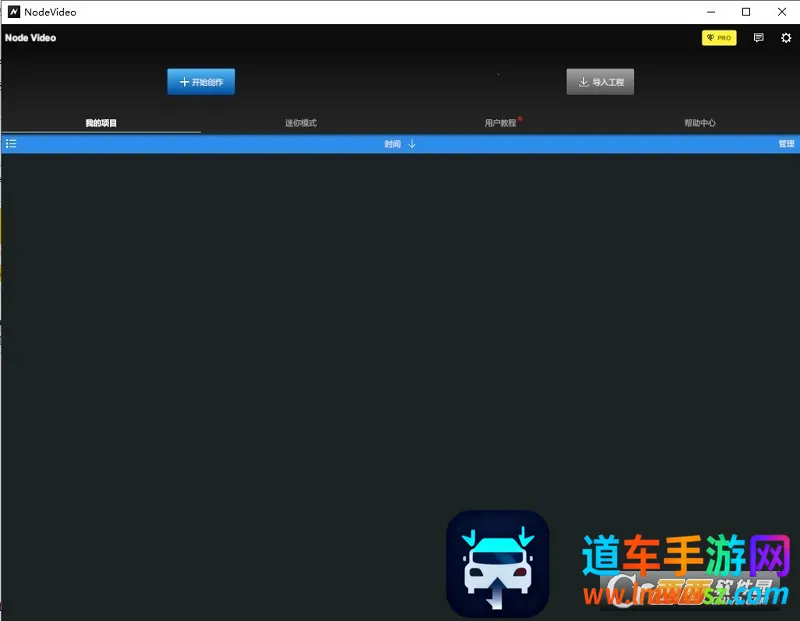Open settings with the gear icon
This screenshot has height=621, width=800.
click(x=786, y=38)
